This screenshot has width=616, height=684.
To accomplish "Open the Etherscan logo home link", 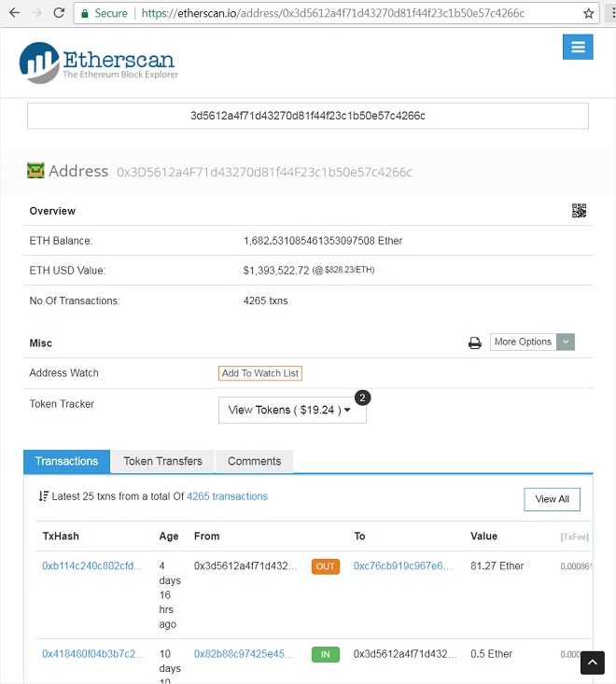I will [x=99, y=63].
